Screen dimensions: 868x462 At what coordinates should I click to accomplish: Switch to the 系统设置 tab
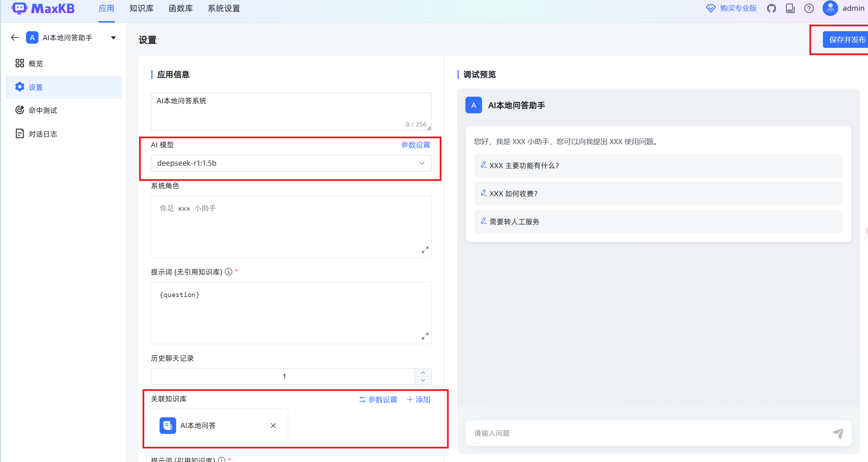point(223,8)
